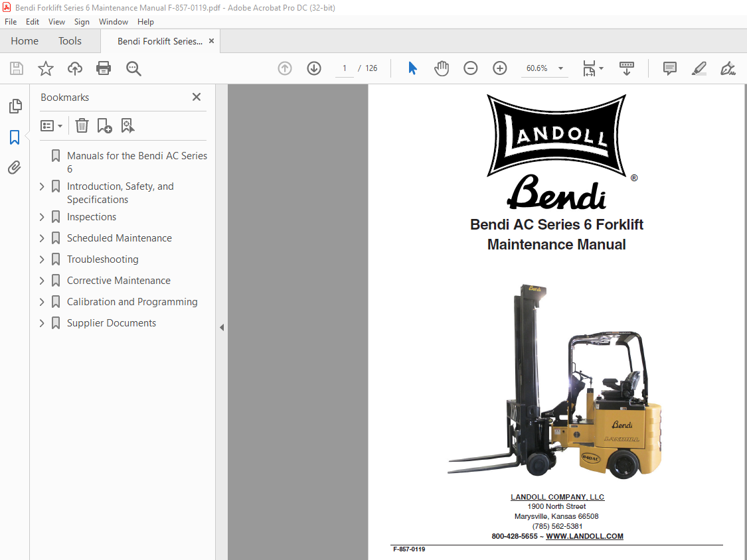Toggle the Bookmarks panel icon
This screenshot has width=747, height=560.
[x=15, y=137]
